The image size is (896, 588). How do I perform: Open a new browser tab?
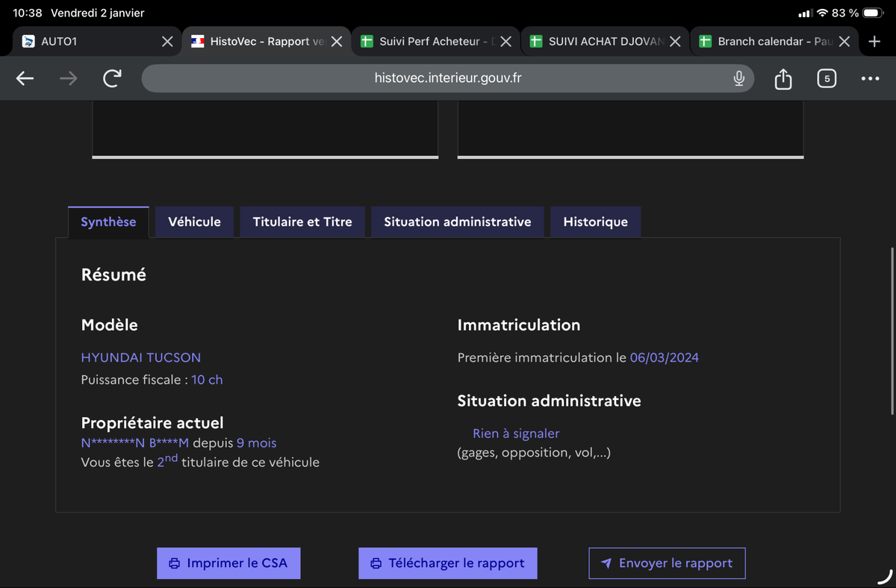[874, 42]
